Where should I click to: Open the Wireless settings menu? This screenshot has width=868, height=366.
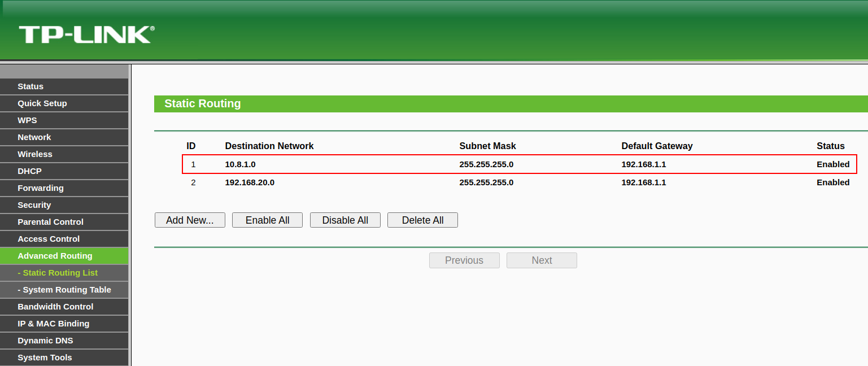(x=64, y=154)
